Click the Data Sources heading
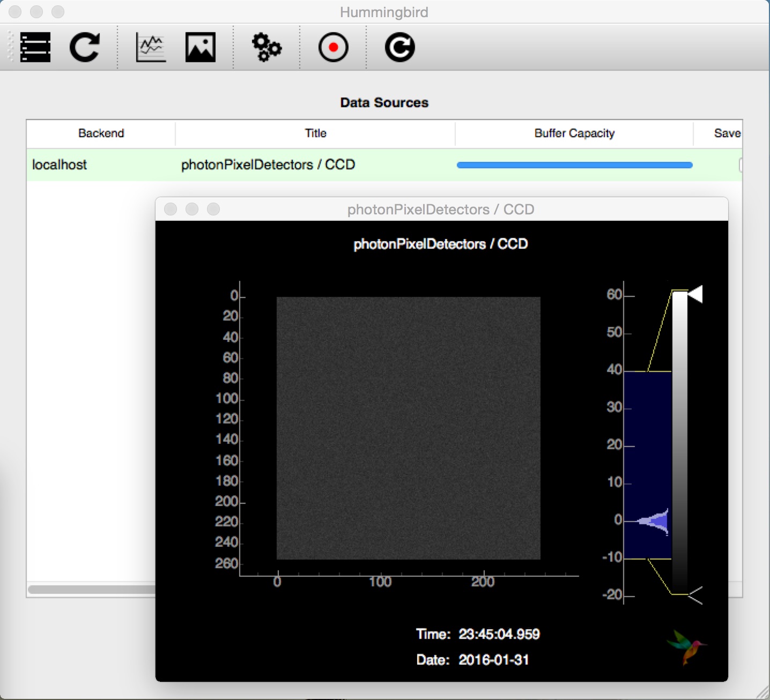 click(x=384, y=102)
